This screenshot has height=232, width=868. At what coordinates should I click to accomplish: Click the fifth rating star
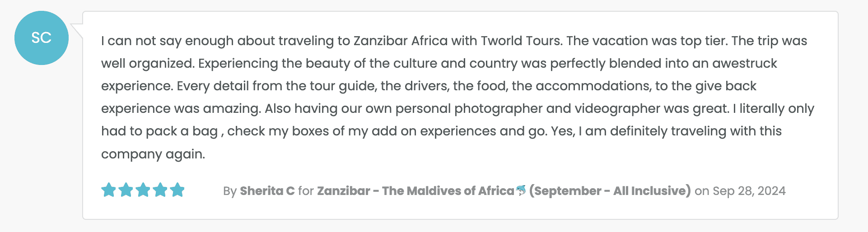coord(177,190)
